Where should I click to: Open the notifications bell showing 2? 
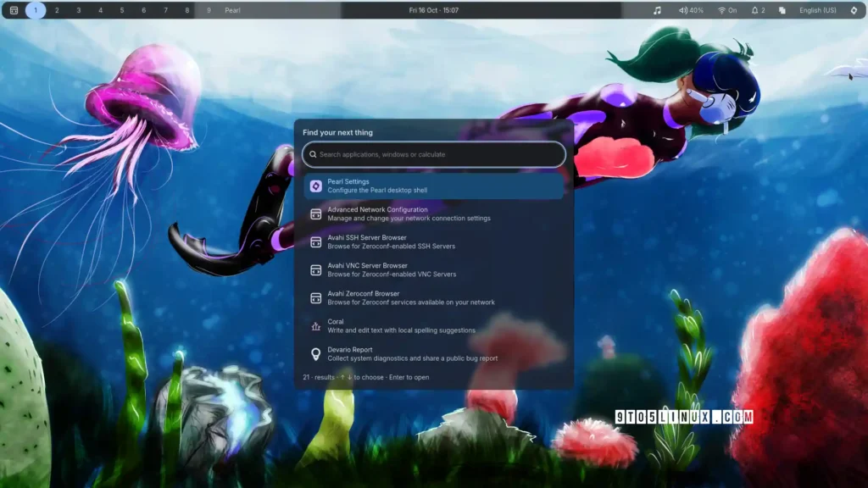coord(758,10)
